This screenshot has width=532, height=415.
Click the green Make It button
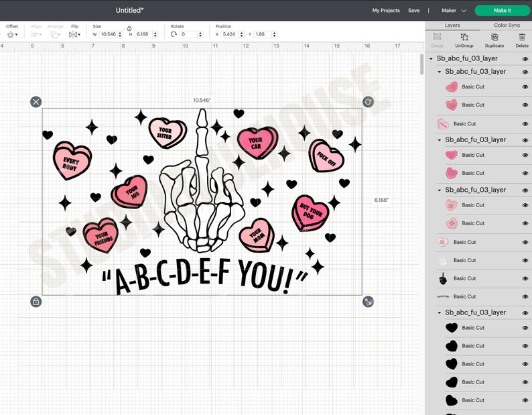click(x=502, y=11)
